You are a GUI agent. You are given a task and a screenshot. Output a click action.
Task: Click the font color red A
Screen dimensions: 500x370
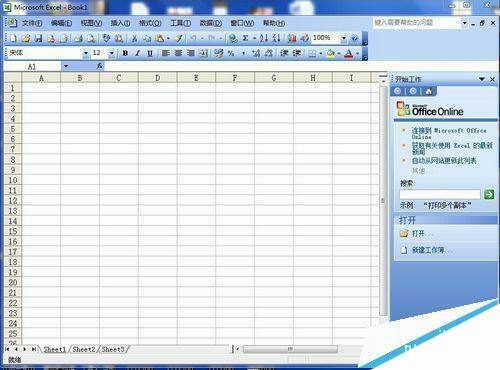coord(348,53)
